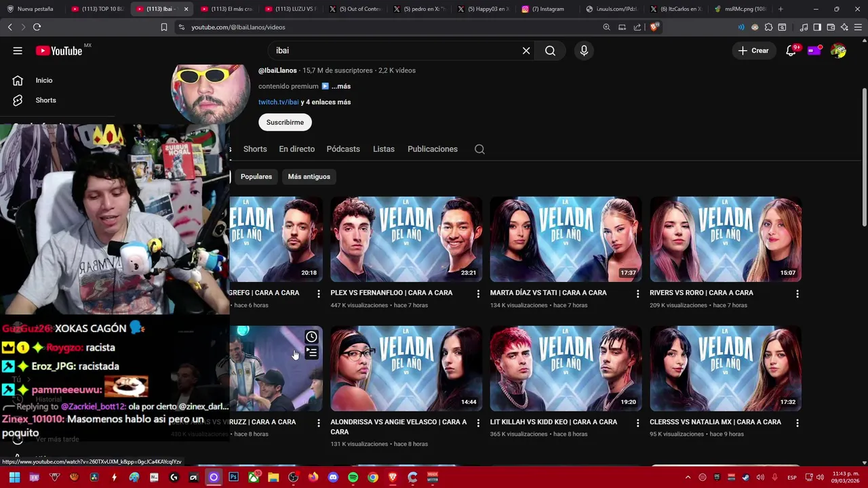868x488 pixels.
Task: Click the YouTube logo
Action: [x=59, y=51]
